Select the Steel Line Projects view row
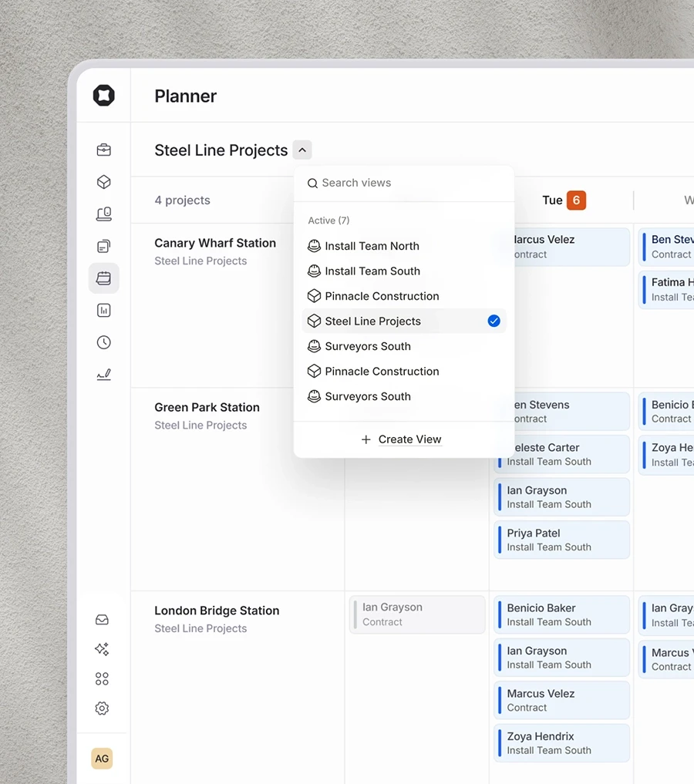 click(x=404, y=321)
